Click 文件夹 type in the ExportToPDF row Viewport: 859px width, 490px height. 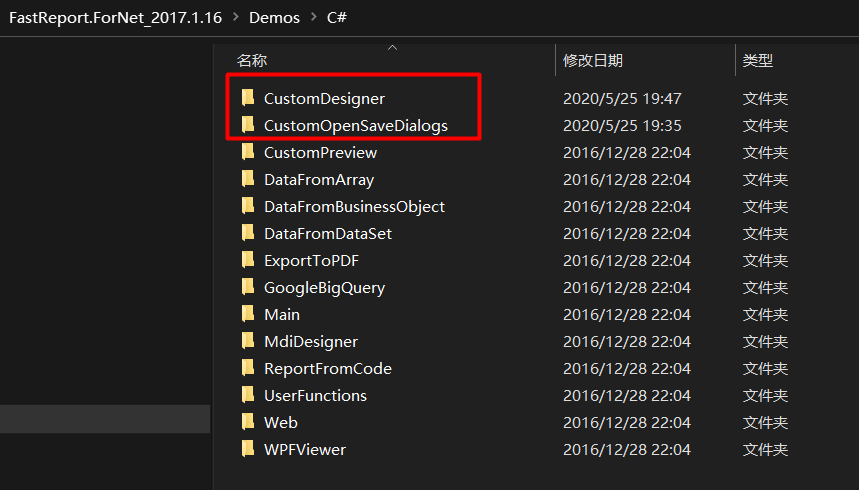tap(765, 260)
